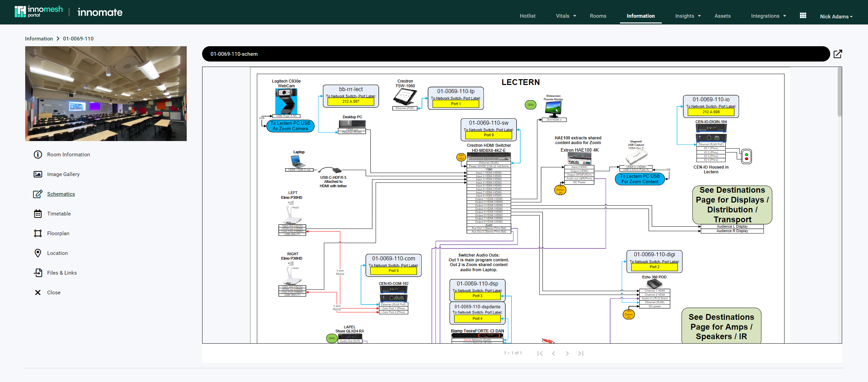Click the Close X icon in sidebar

tap(38, 293)
